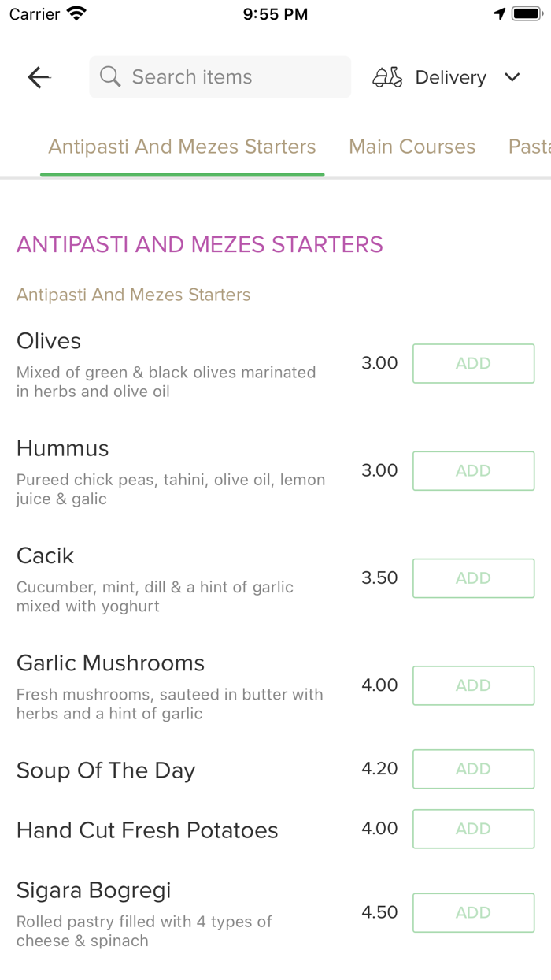Add Hummus to the order

point(473,470)
